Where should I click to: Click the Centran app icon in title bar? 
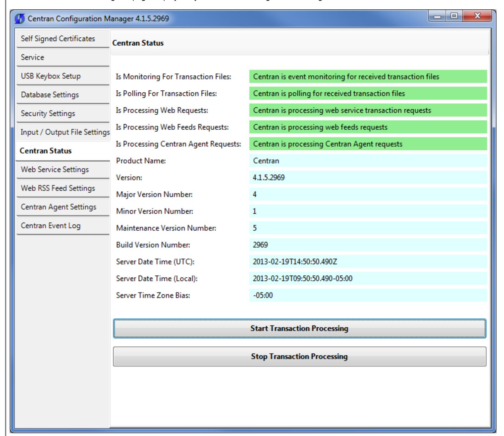(19, 18)
